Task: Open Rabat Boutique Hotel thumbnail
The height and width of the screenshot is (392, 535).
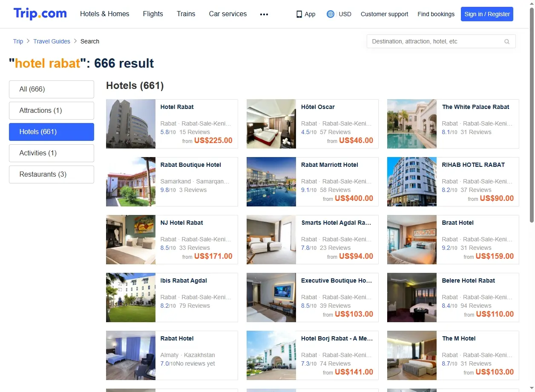Action: click(131, 182)
